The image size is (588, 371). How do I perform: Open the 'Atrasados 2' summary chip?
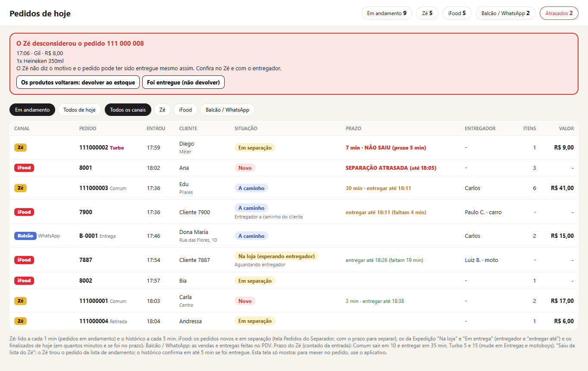[x=559, y=13]
